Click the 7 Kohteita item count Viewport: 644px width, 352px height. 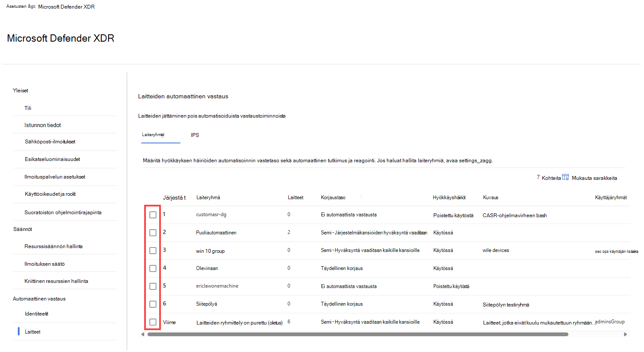click(549, 178)
